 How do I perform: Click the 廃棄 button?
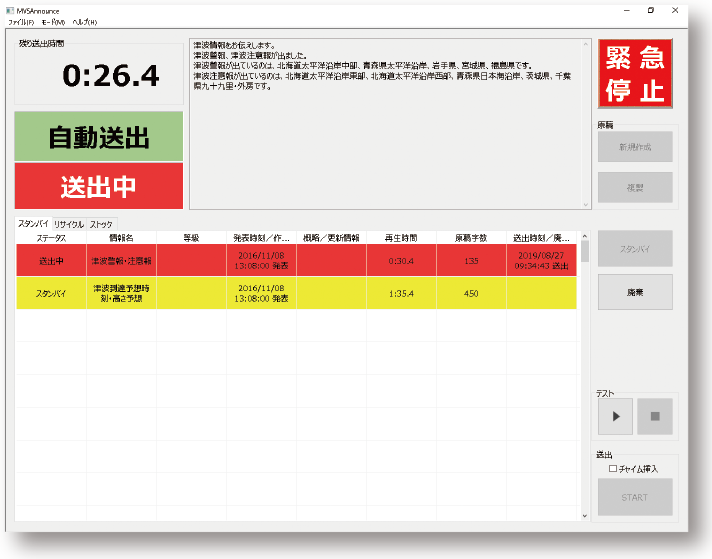point(635,291)
